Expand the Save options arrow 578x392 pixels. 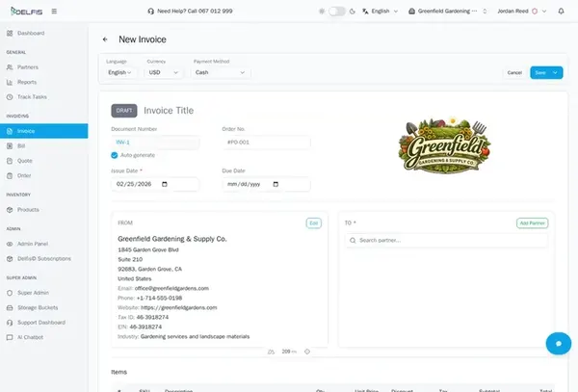pos(556,72)
